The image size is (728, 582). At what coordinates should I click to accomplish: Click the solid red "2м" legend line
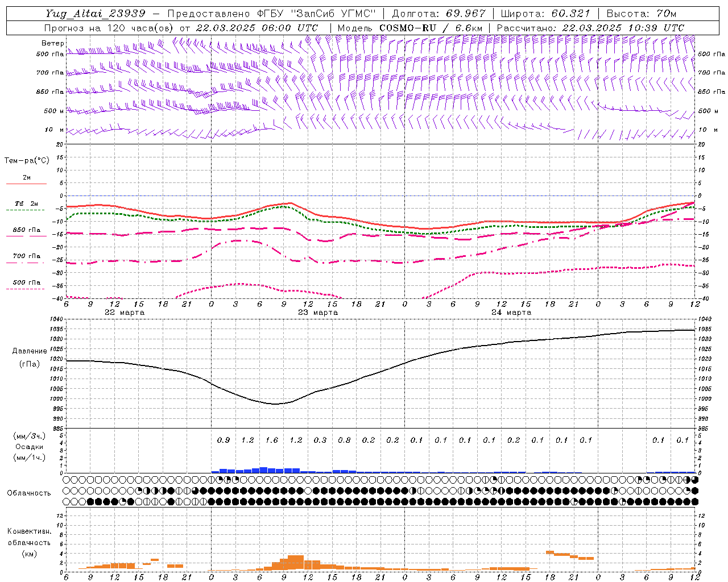26,184
